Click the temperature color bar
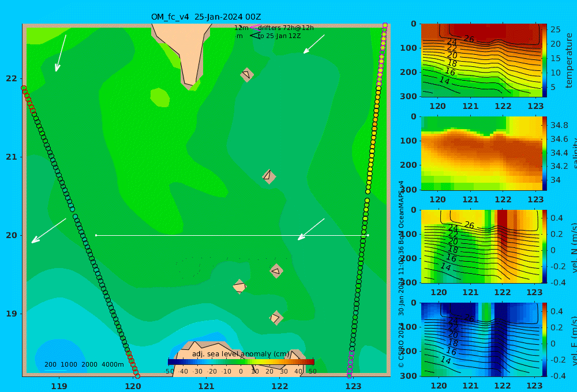The height and width of the screenshot is (392, 577). [x=544, y=61]
